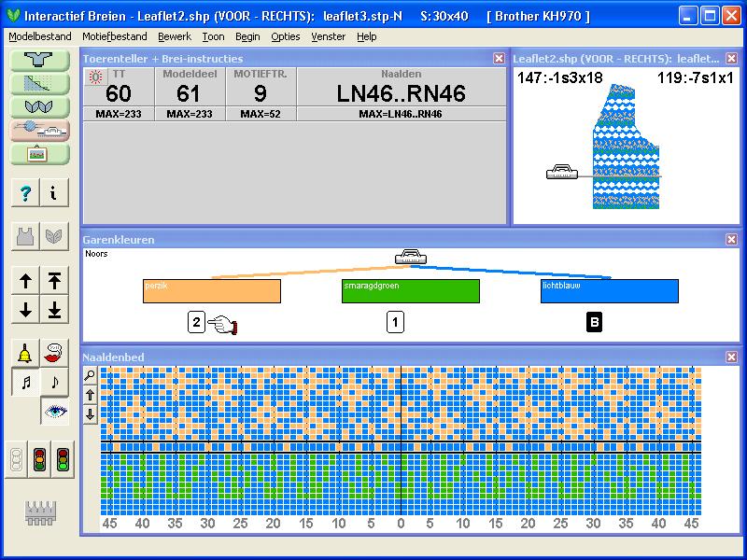Viewport: 747px width, 560px height.
Task: Click the red lips speech icon
Action: click(x=55, y=354)
